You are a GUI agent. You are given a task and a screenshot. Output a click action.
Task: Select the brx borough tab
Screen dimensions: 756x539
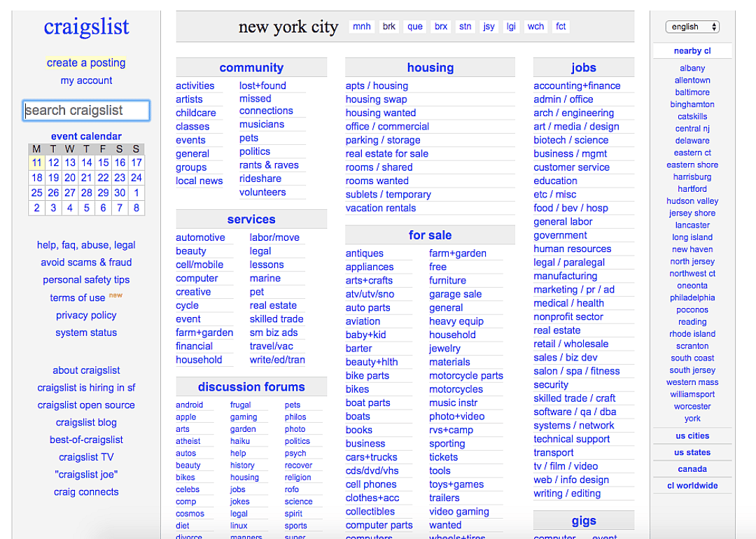tap(441, 27)
